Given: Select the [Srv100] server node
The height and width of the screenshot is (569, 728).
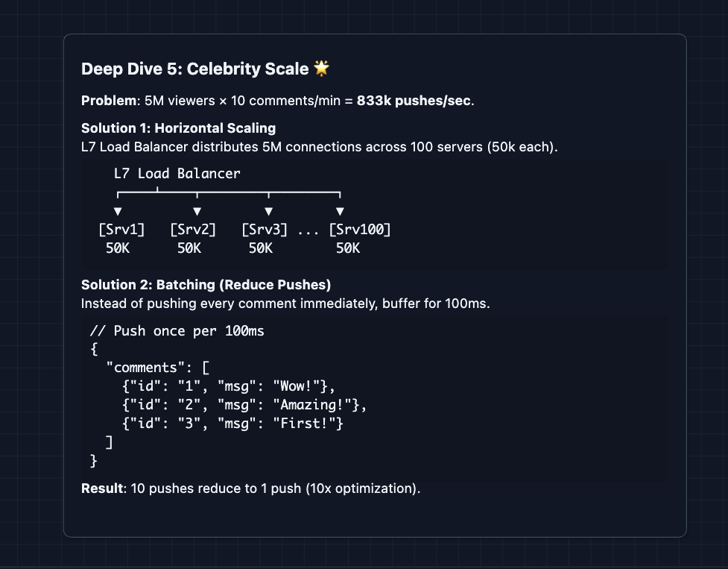Looking at the screenshot, I should coord(360,230).
